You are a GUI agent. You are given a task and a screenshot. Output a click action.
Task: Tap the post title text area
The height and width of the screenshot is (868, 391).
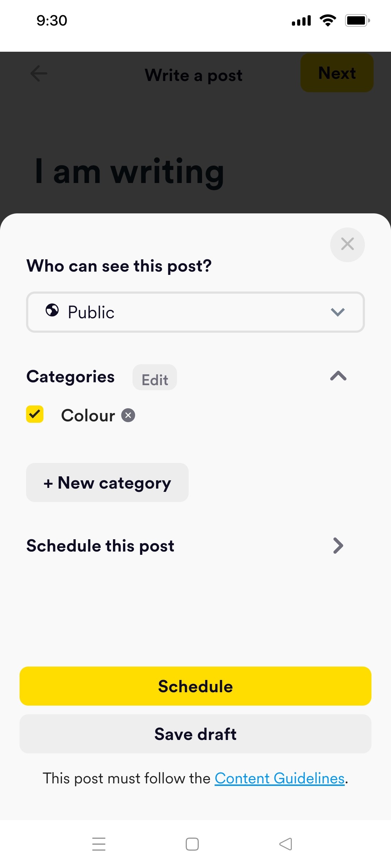(x=129, y=171)
